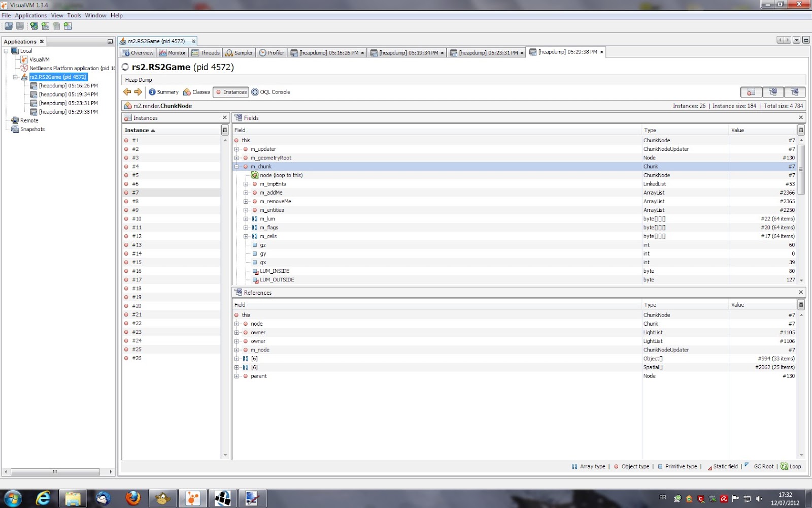Switch to the Profiler tab
Image resolution: width=812 pixels, height=508 pixels.
272,53
